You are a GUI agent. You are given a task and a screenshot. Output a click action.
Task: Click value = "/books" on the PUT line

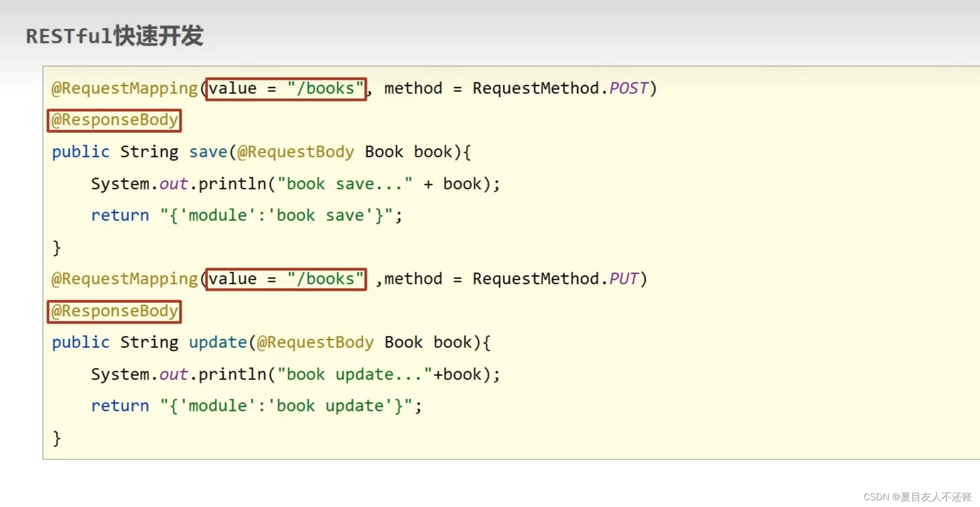pos(286,279)
